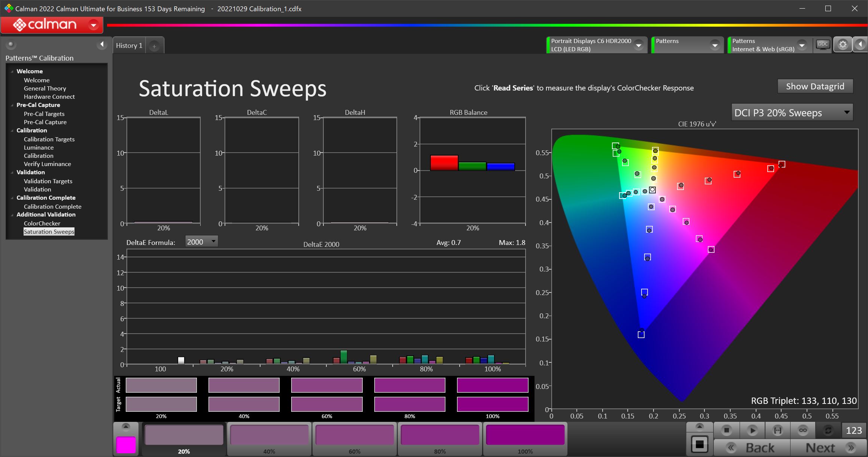Select the 40% magenta saturation patch
Screen dimensions: 868x457
click(269, 439)
